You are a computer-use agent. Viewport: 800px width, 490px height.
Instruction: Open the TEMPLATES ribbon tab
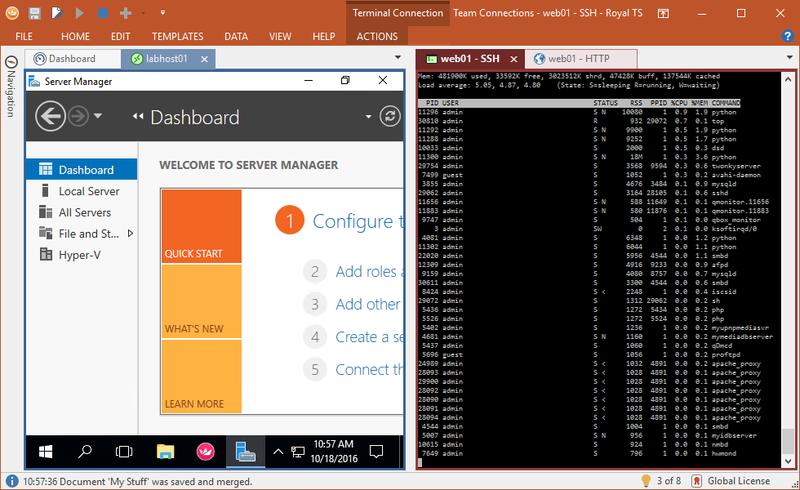point(175,36)
